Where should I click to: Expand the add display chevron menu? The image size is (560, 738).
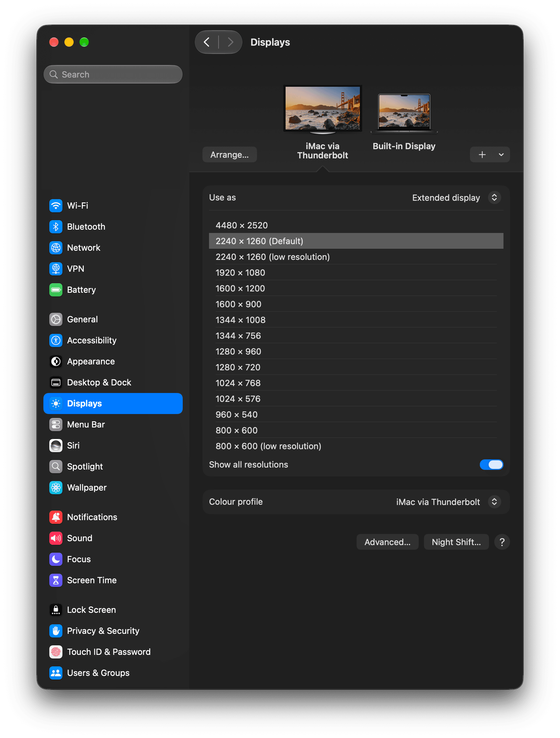pyautogui.click(x=501, y=154)
